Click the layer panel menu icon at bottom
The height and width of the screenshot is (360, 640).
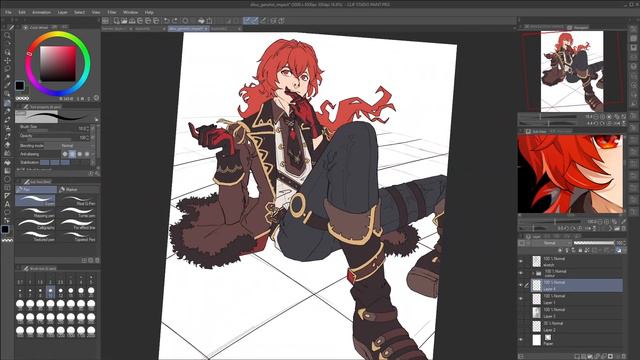521,356
